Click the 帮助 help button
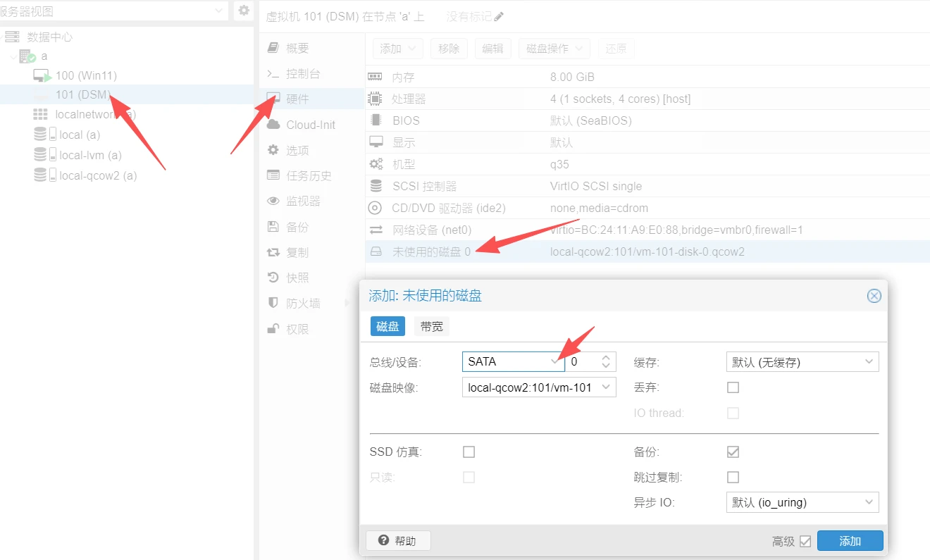This screenshot has width=930, height=560. pos(397,541)
